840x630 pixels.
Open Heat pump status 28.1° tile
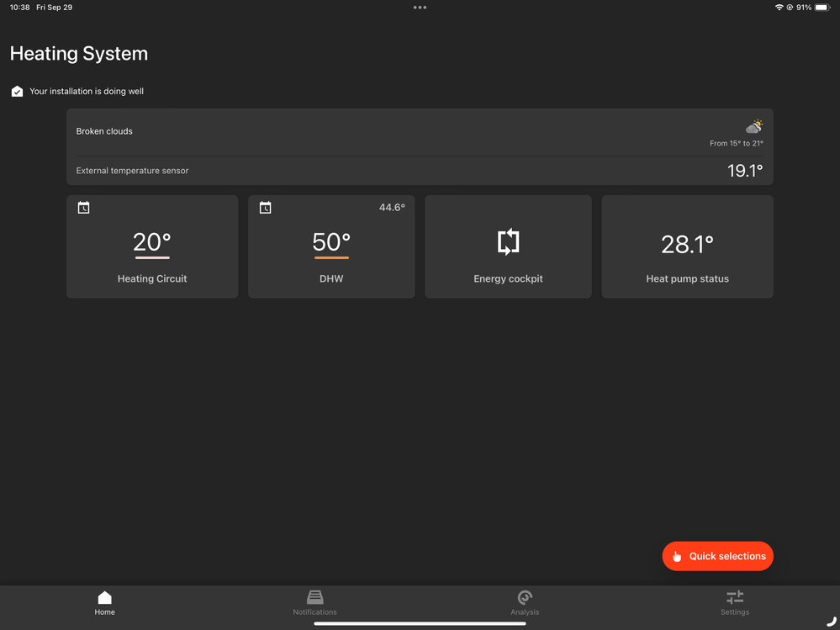pos(687,247)
